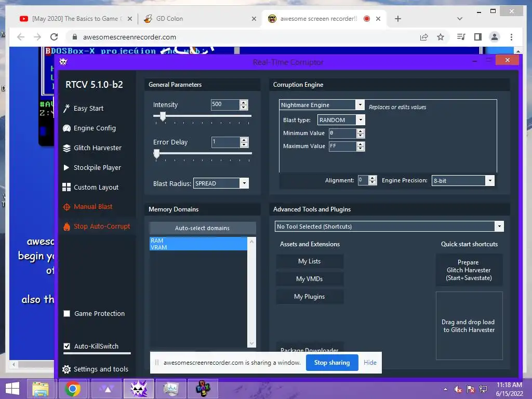The height and width of the screenshot is (399, 532).
Task: Close the GD Colon tab
Action: (254, 19)
